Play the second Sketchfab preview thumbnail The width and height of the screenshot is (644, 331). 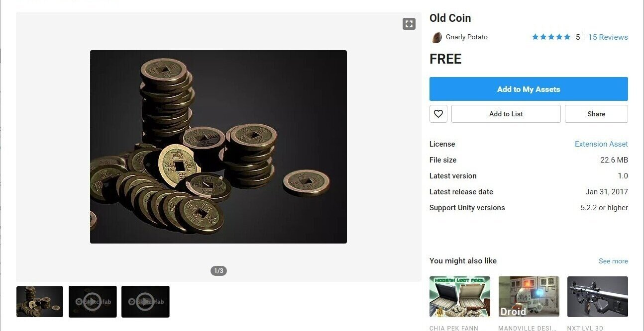[93, 302]
